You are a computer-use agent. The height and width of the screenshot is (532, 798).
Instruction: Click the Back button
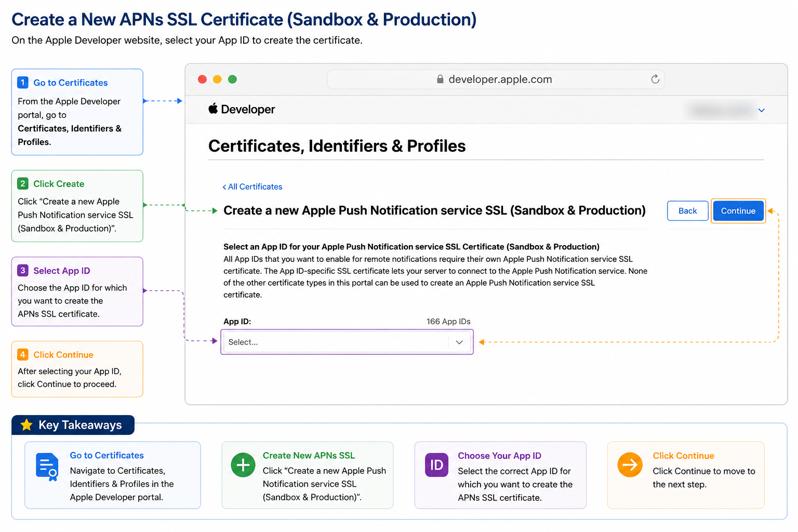coord(687,211)
